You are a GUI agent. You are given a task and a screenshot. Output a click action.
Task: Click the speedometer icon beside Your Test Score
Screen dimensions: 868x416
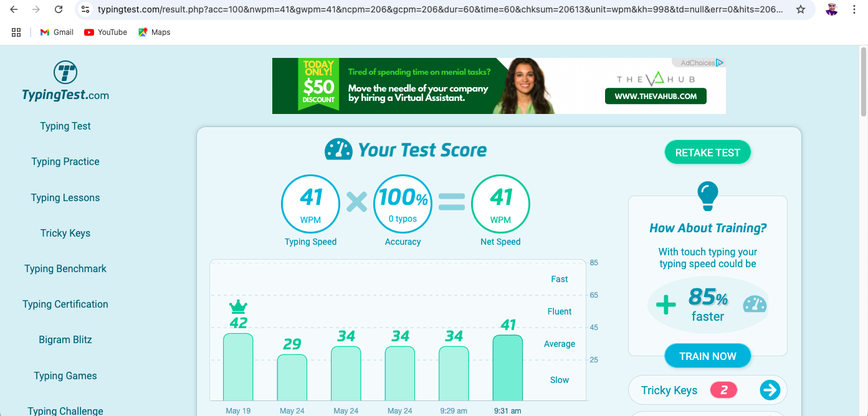click(x=339, y=149)
